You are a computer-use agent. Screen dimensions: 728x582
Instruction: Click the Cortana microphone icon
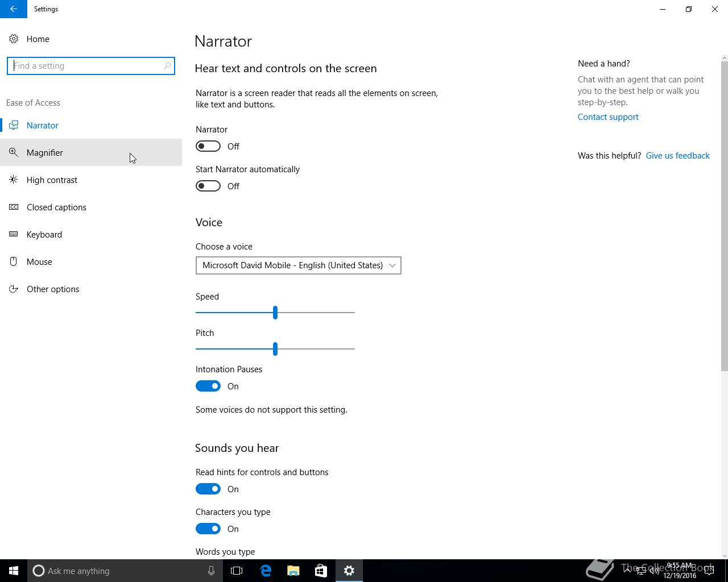[x=211, y=571]
